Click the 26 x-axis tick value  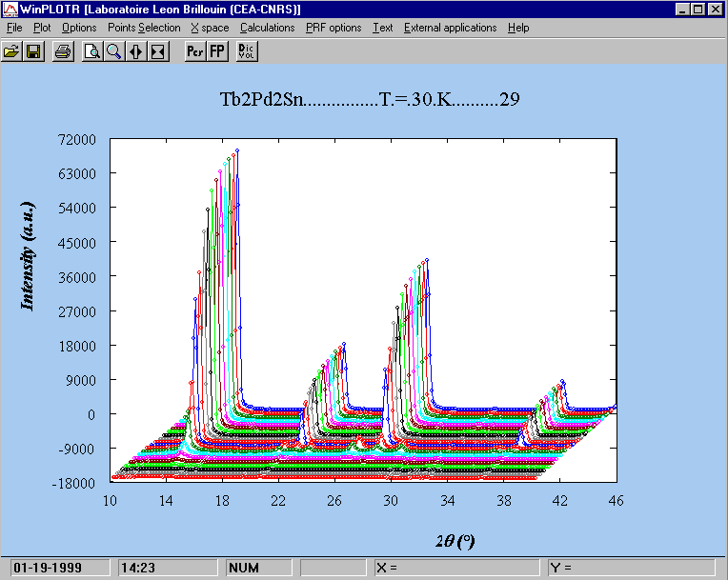coord(334,501)
